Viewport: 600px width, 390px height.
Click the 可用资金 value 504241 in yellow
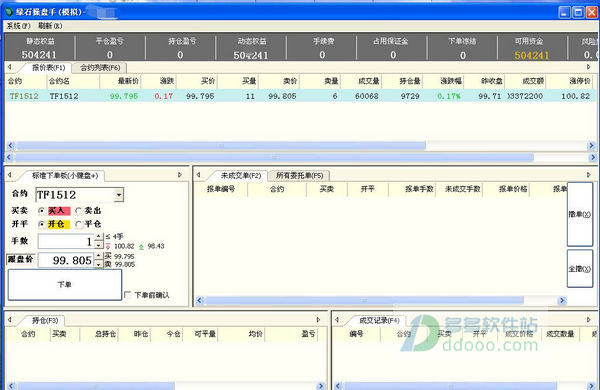(532, 55)
